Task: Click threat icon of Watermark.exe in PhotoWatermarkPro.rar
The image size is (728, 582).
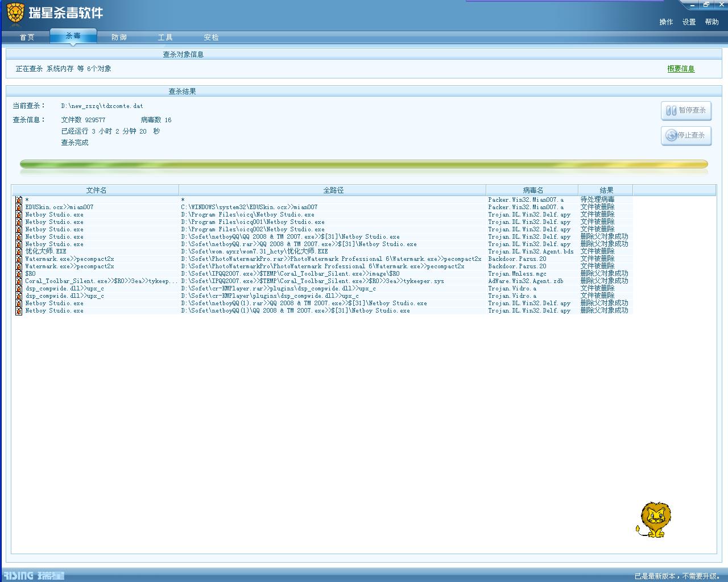Action: pos(19,259)
